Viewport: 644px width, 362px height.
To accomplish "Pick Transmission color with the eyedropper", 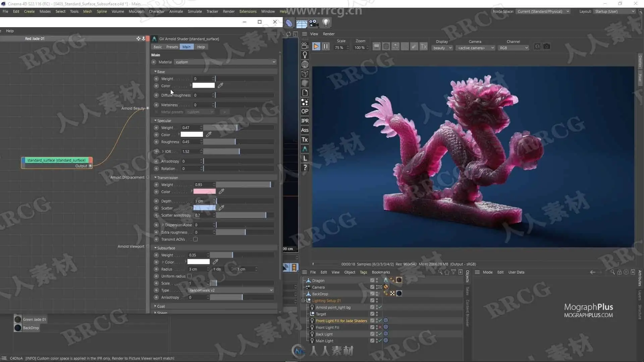I will [221, 191].
